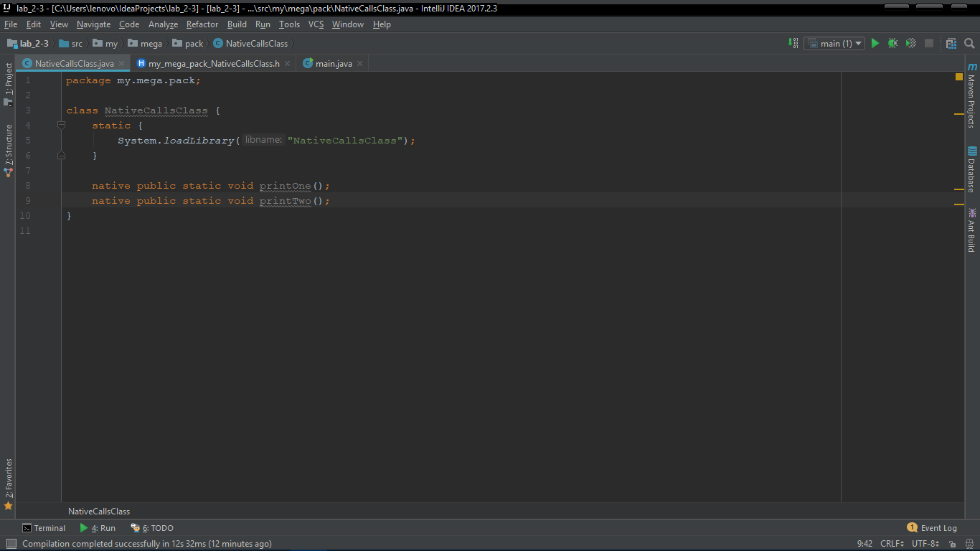Open the Analyze menu

(x=163, y=24)
